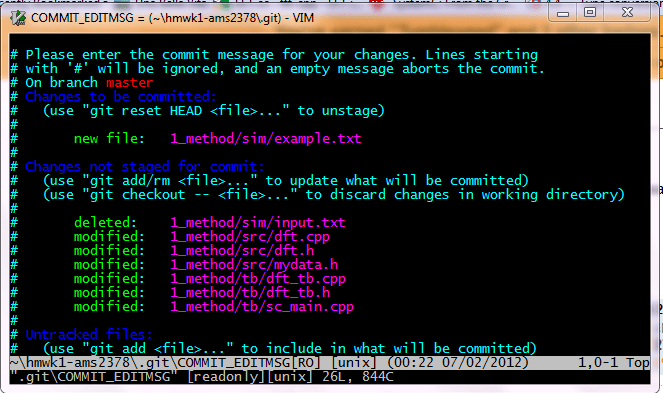Click the 'Top' scroll position indicator
Viewport: 663px width, 393px height.
tap(638, 363)
